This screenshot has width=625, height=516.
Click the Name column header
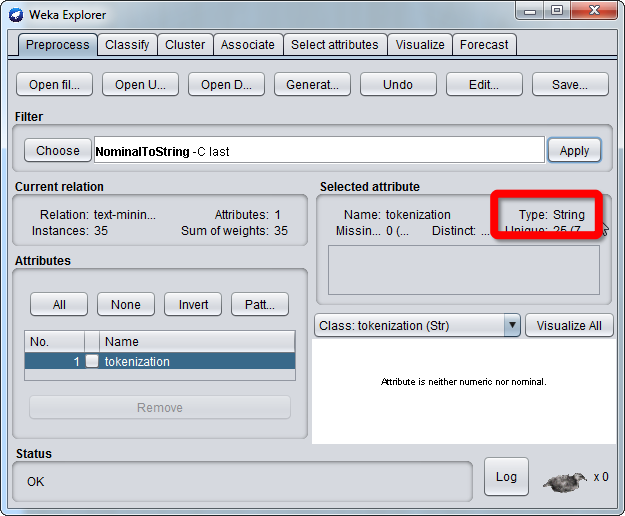click(197, 341)
